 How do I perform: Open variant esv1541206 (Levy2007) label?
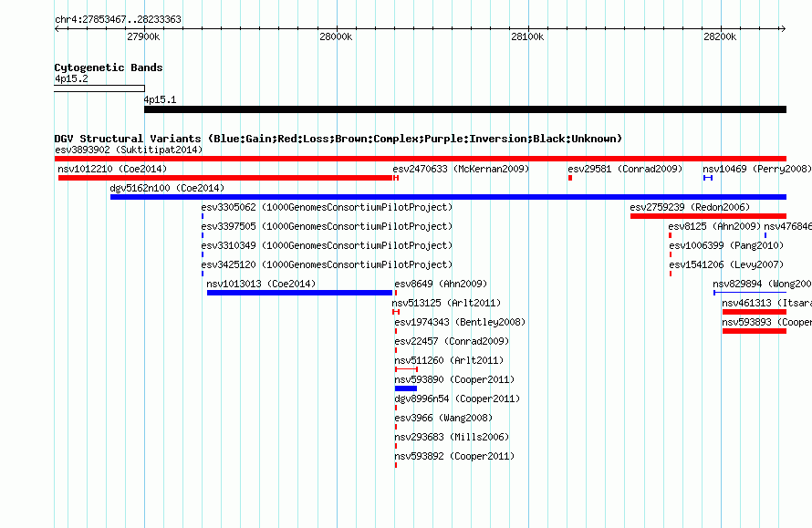726,264
